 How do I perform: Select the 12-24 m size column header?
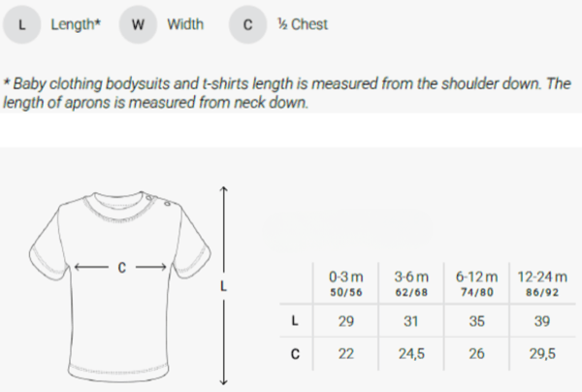click(542, 283)
